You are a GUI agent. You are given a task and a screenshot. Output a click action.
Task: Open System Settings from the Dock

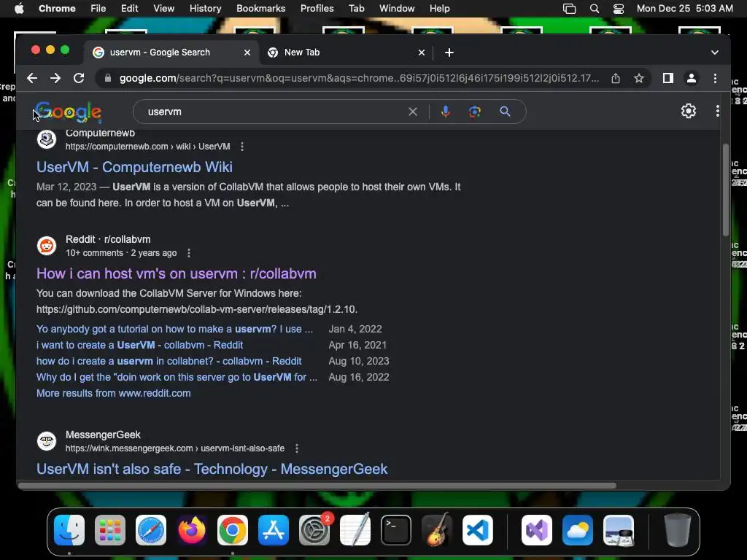click(314, 530)
